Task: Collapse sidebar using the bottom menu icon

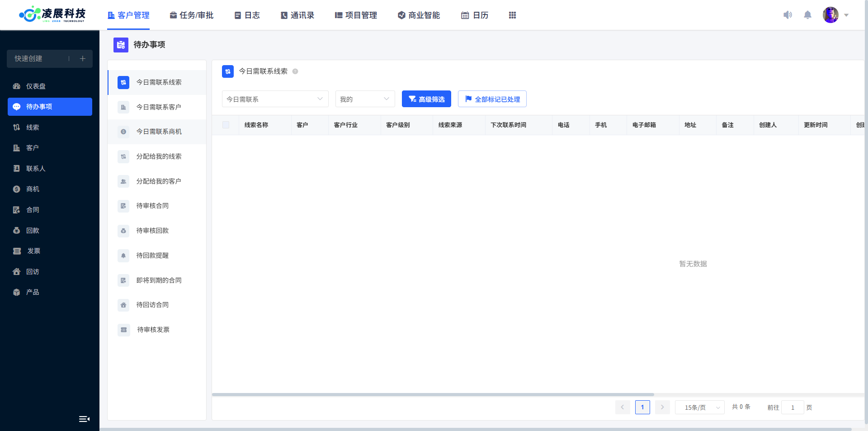Action: click(84, 419)
